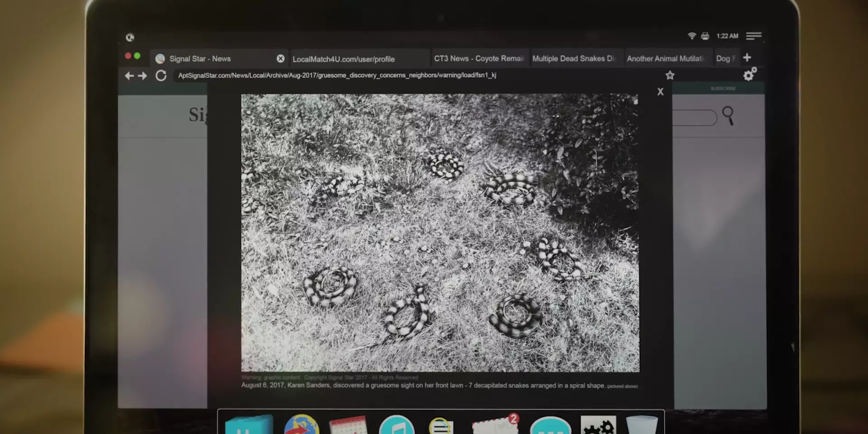Open the Wi-Fi status icon
Viewport: 868px width, 434px height.
691,36
